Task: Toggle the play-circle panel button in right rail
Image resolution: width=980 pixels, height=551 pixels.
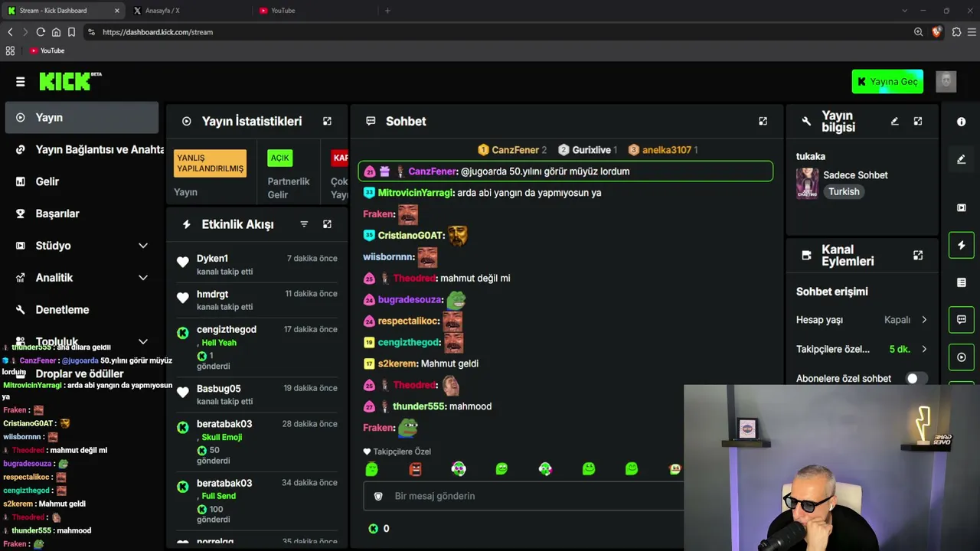Action: click(962, 357)
